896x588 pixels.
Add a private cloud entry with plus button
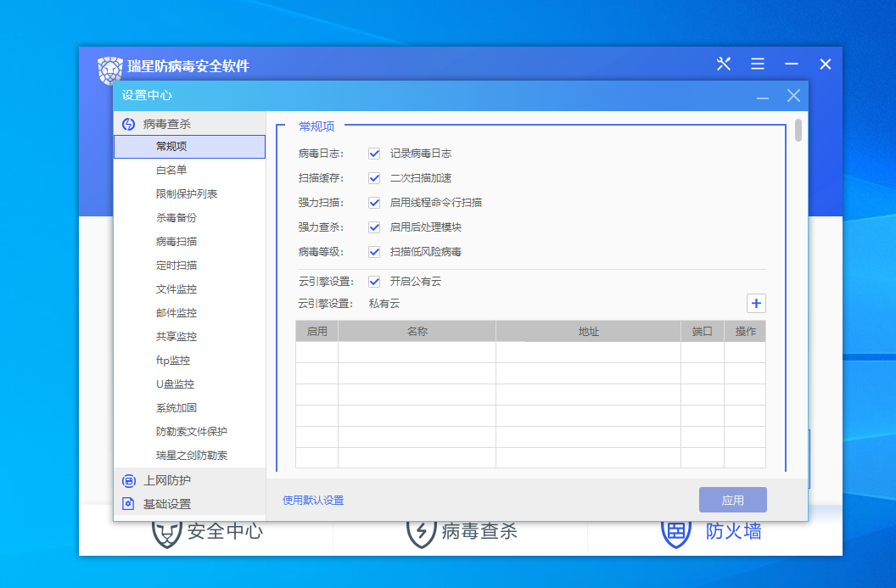point(756,304)
